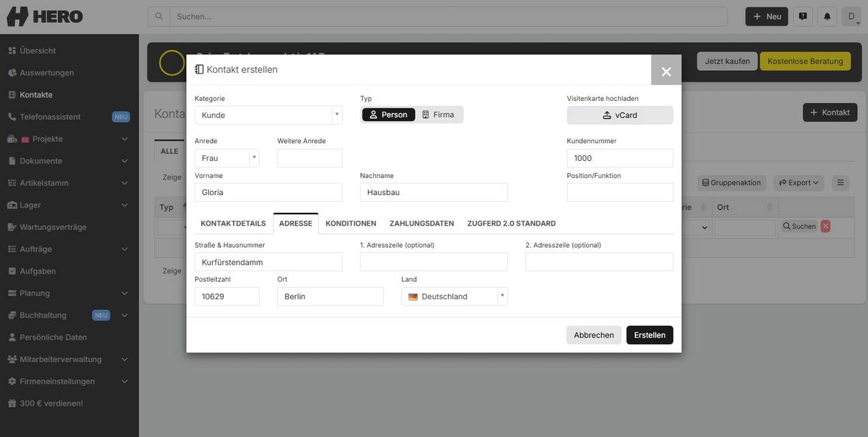The height and width of the screenshot is (437, 868).
Task: Click the Erstellen button
Action: click(x=650, y=335)
